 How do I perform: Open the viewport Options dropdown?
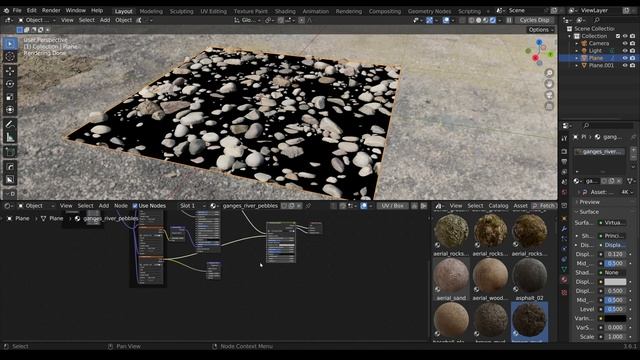point(541,30)
